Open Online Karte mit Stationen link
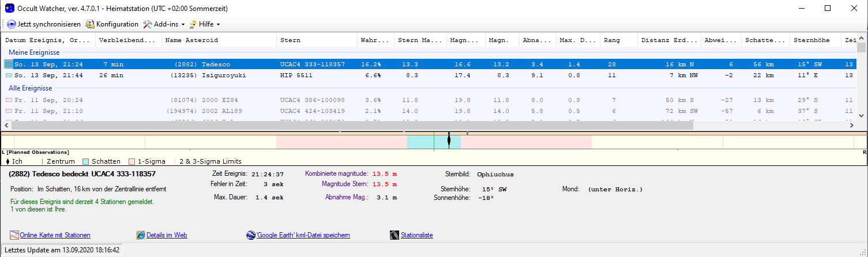868x257 pixels. (x=55, y=235)
